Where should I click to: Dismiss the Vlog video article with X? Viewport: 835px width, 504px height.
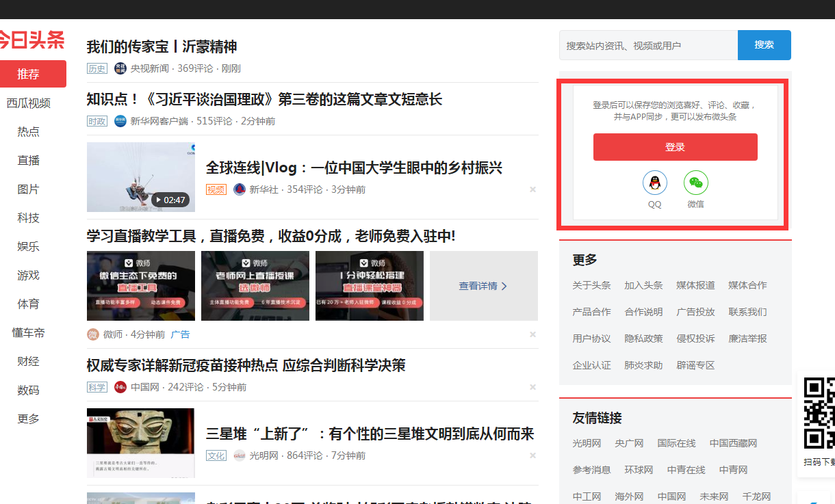pos(532,189)
